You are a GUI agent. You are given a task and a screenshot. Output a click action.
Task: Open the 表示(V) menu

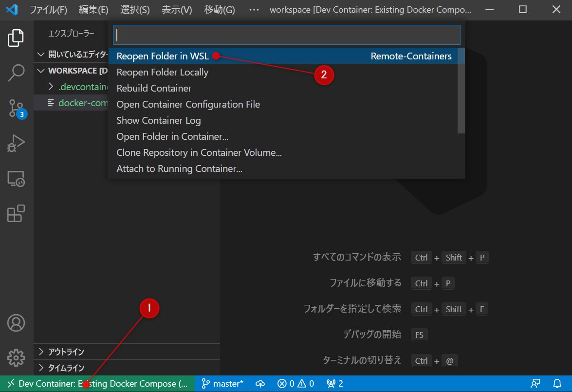coord(177,9)
